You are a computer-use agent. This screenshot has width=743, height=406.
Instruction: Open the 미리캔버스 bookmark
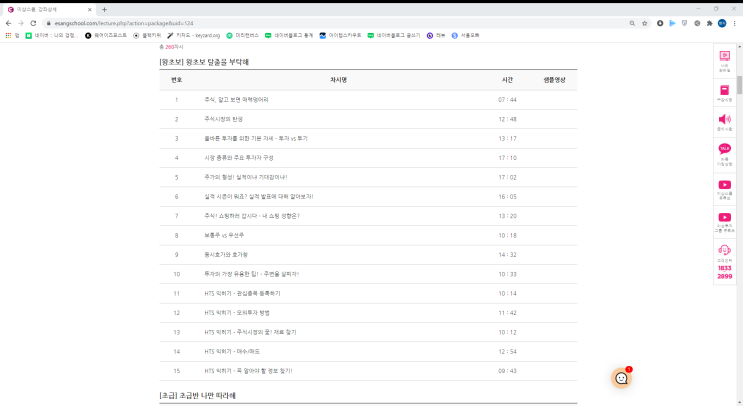(243, 36)
